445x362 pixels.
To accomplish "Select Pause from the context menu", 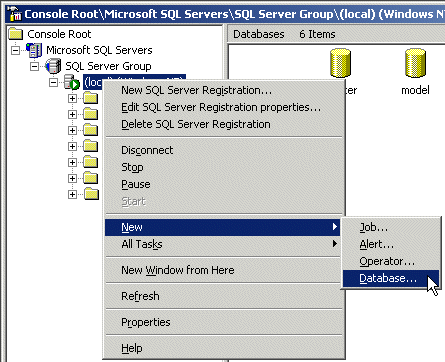I will (x=223, y=184).
